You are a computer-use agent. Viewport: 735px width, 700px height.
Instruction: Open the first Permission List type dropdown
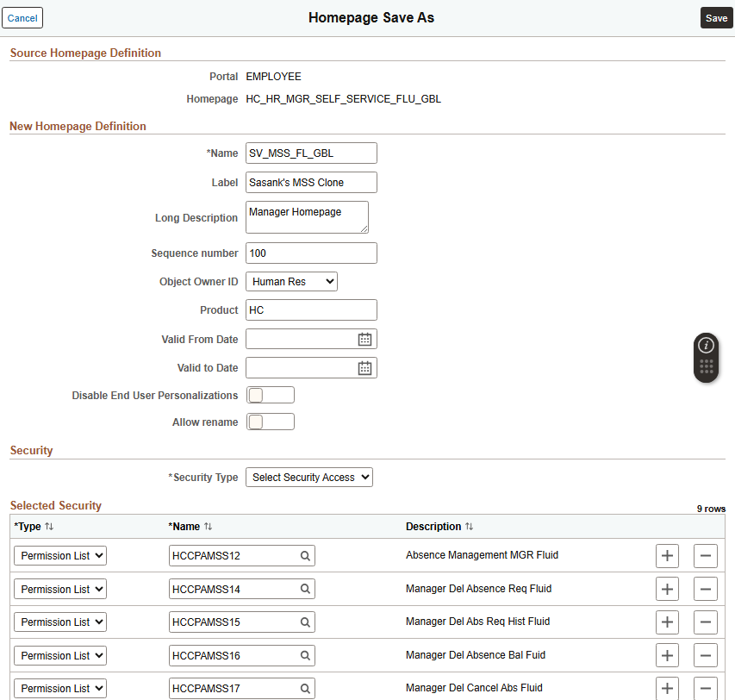[x=59, y=555]
